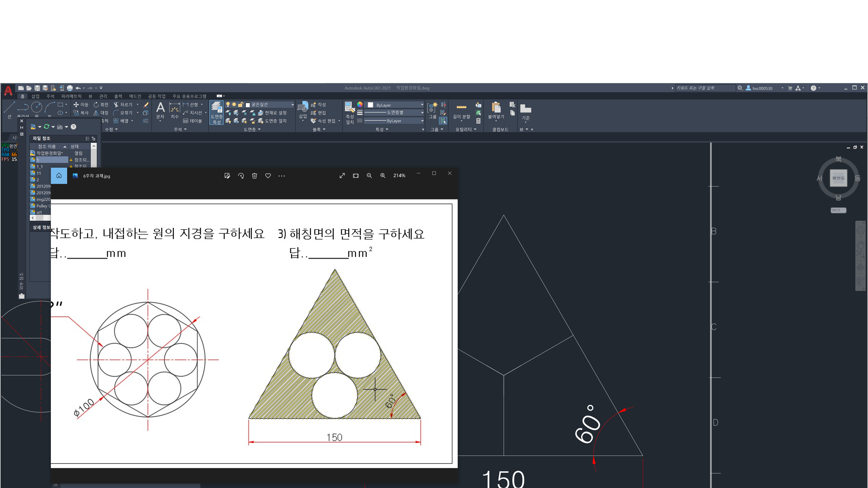Click the Erase tool icon
The image size is (868, 488).
tap(146, 105)
